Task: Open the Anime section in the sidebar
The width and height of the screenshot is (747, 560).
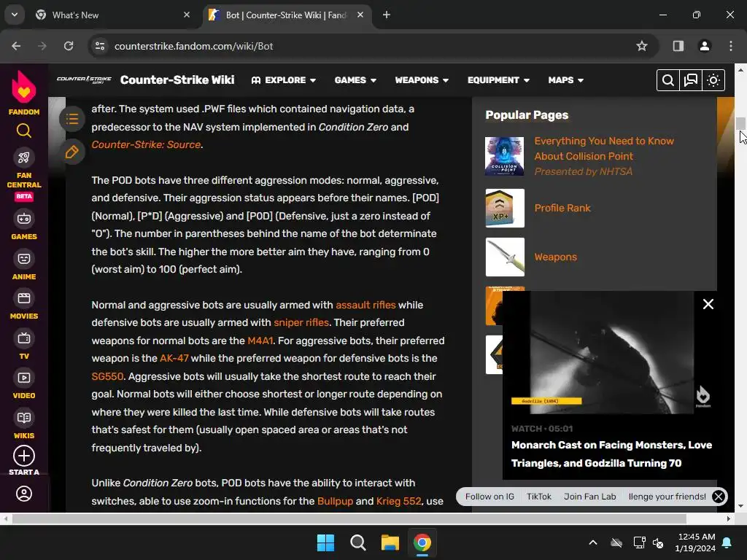Action: [x=24, y=264]
